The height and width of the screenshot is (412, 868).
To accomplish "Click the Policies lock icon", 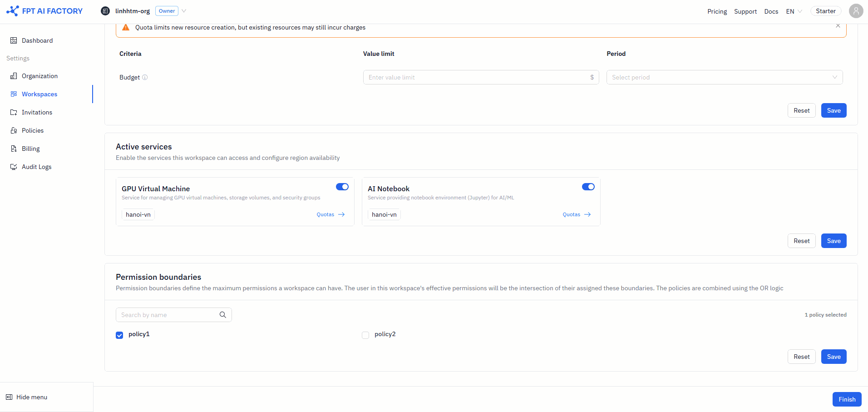I will click(14, 130).
